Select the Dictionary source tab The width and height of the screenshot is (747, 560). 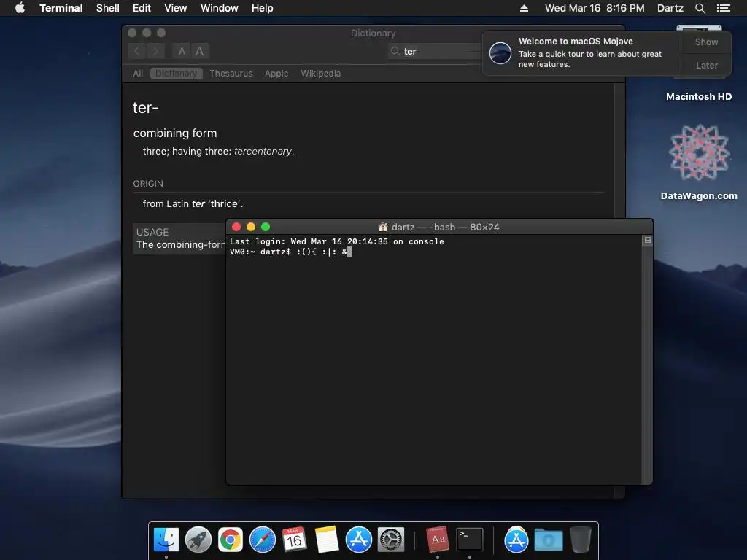pos(177,74)
